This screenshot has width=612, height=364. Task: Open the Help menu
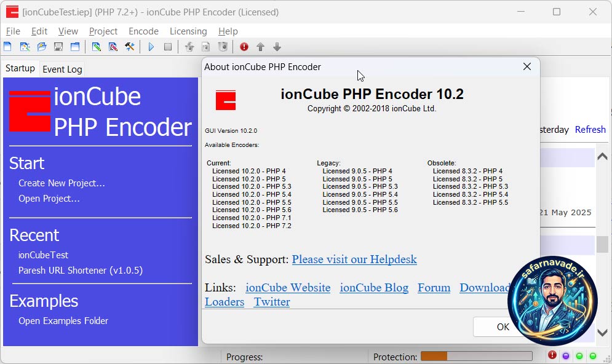(228, 31)
